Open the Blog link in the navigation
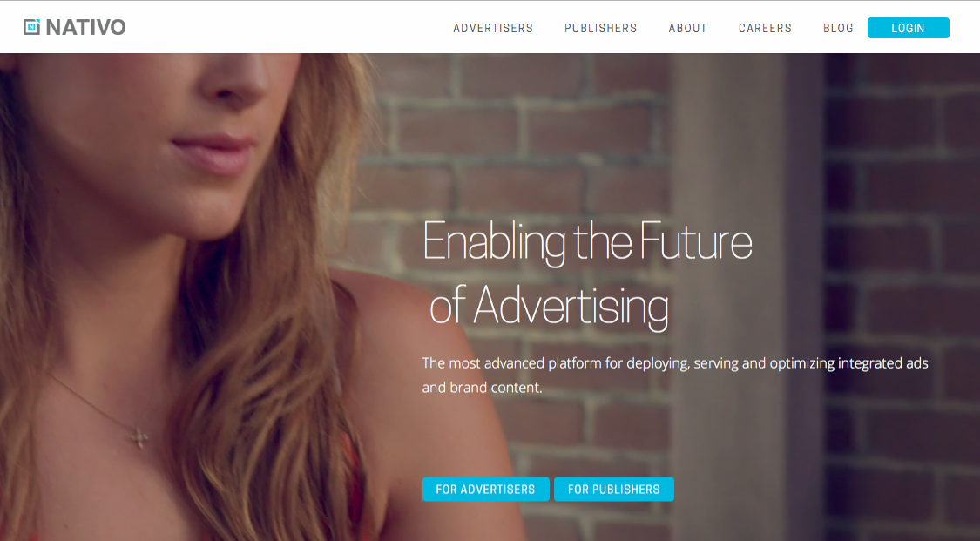This screenshot has height=541, width=980. click(x=838, y=28)
